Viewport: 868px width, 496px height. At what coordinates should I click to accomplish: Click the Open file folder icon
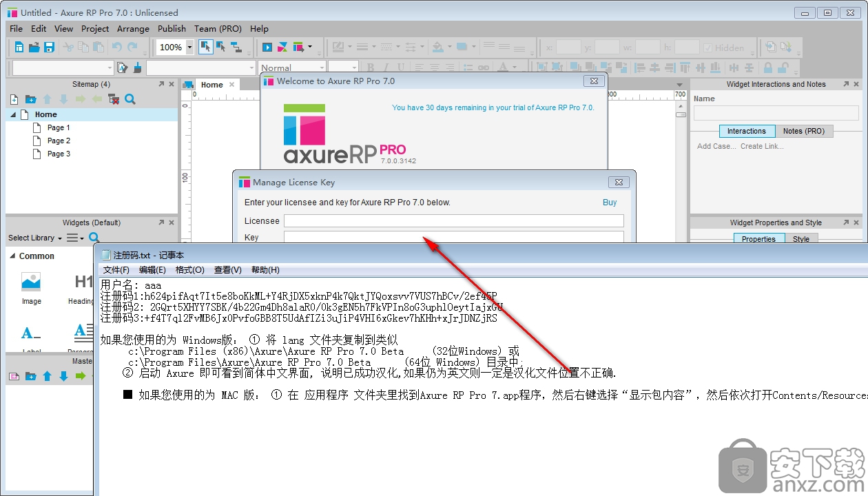(34, 47)
